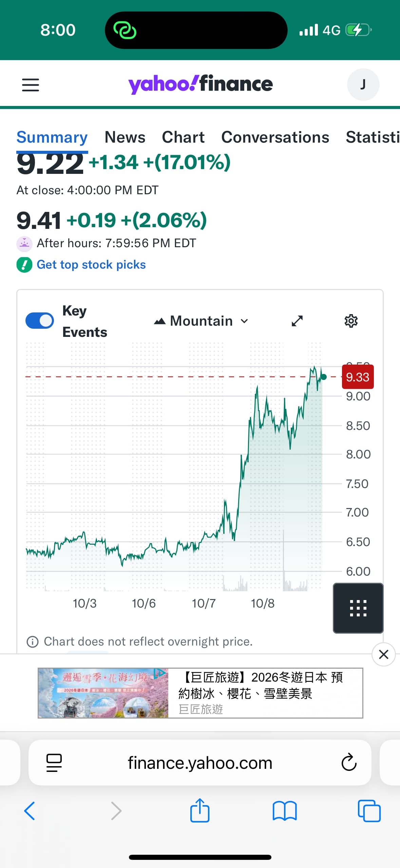Tap the dotted grid keypad button
The image size is (400, 868).
358,608
